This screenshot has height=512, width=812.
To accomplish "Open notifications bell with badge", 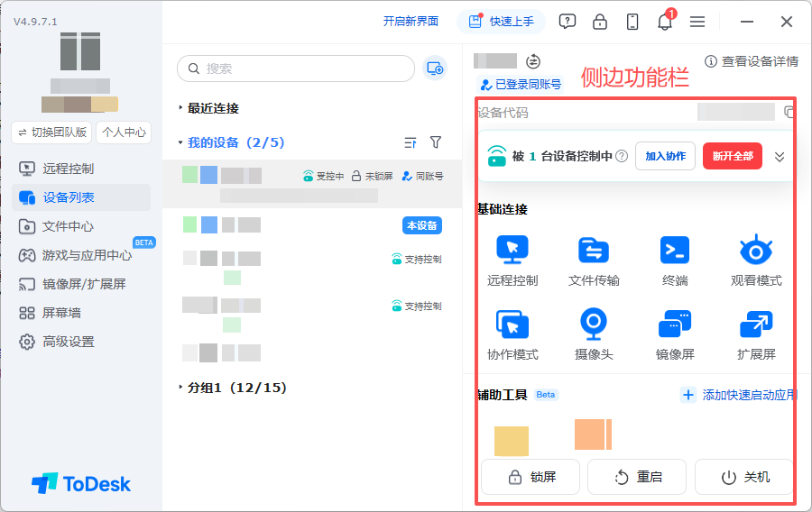I will coord(665,22).
